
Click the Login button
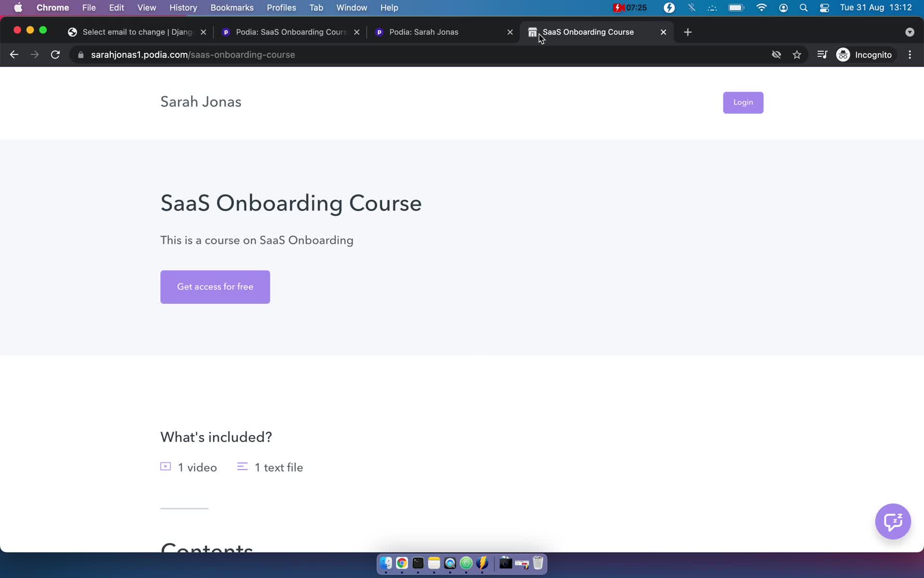(743, 101)
